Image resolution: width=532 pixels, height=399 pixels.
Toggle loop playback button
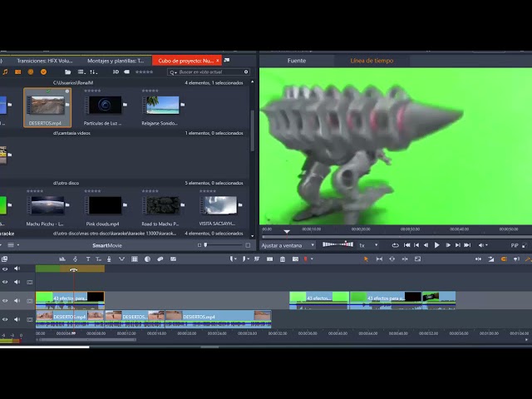click(x=395, y=245)
